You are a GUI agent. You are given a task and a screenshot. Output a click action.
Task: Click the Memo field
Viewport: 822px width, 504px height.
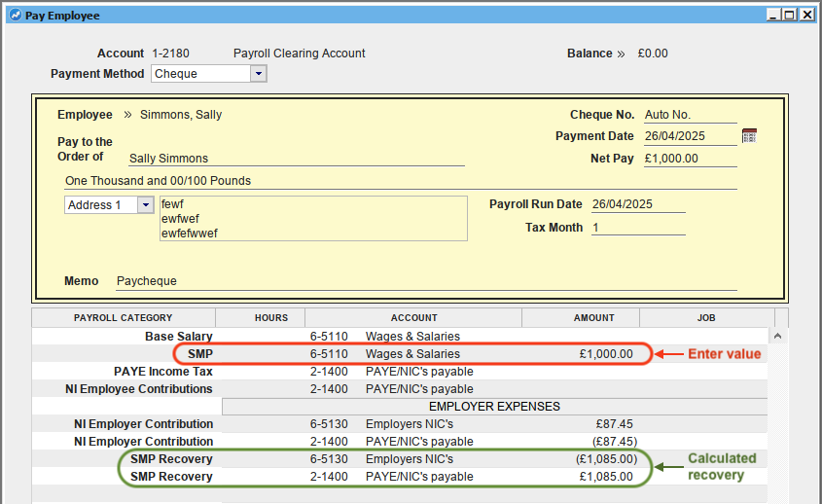(427, 281)
